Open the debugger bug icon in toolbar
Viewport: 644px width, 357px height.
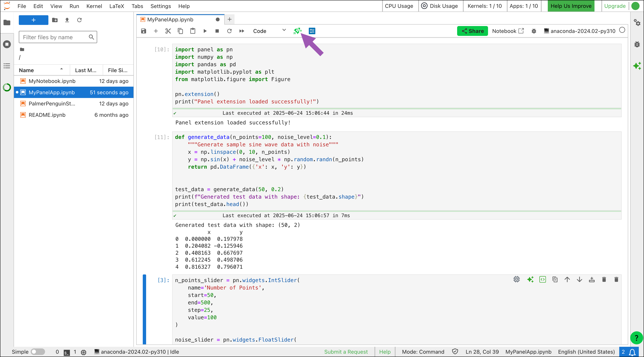click(x=534, y=31)
